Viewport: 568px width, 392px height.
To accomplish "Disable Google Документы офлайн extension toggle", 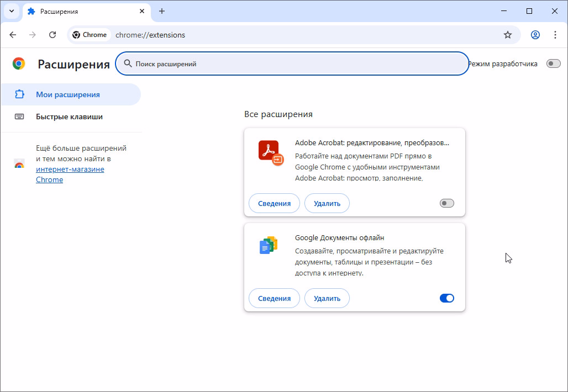I will coord(446,298).
